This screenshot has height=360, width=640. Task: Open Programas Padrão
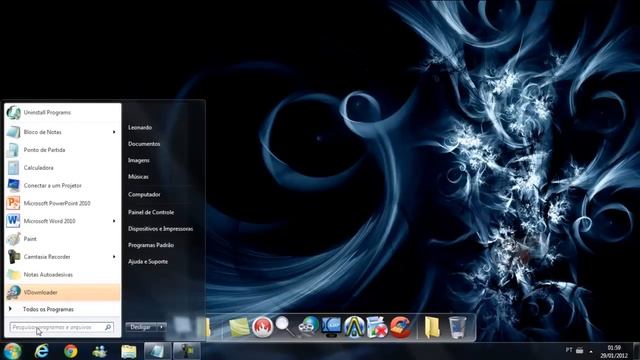click(x=151, y=245)
